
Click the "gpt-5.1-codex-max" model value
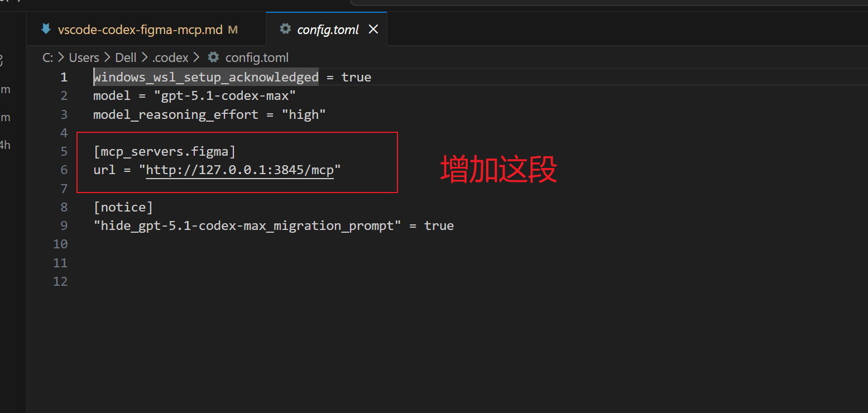tap(224, 95)
